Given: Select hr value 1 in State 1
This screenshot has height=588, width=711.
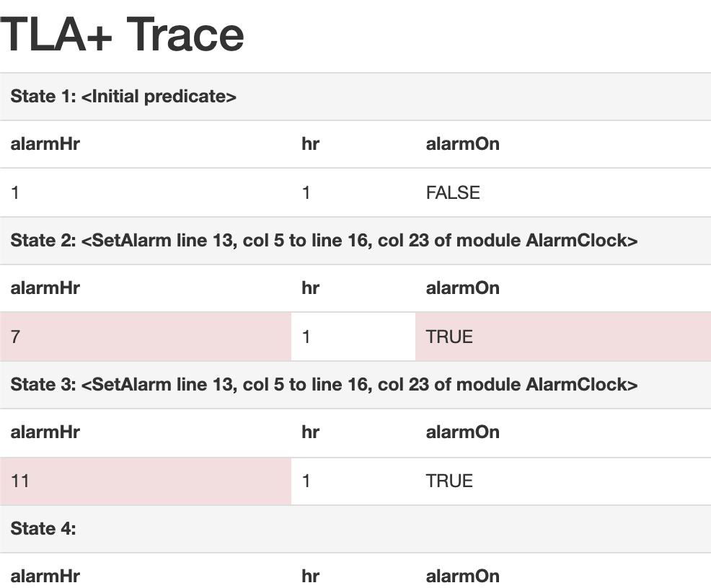Looking at the screenshot, I should 306,193.
